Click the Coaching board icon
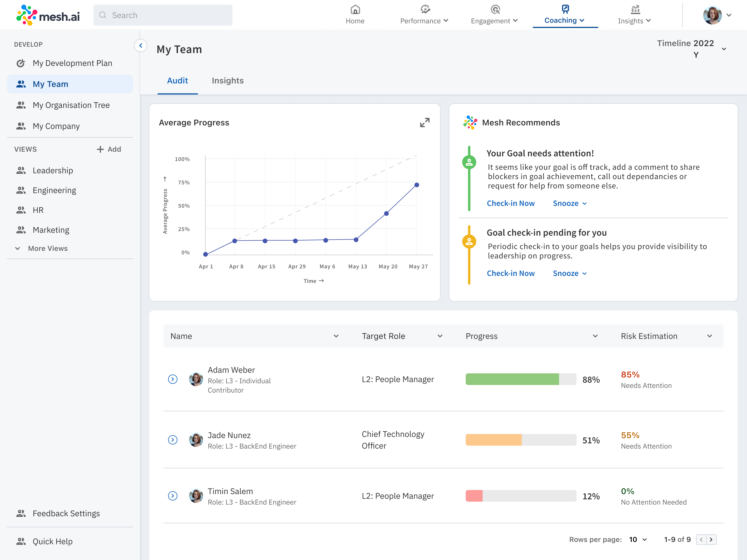 click(565, 9)
